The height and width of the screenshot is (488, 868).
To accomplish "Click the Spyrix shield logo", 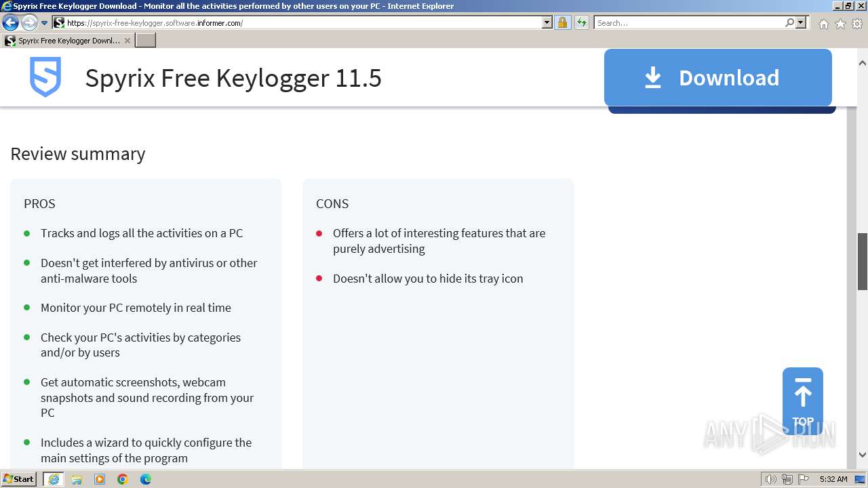I will [45, 77].
